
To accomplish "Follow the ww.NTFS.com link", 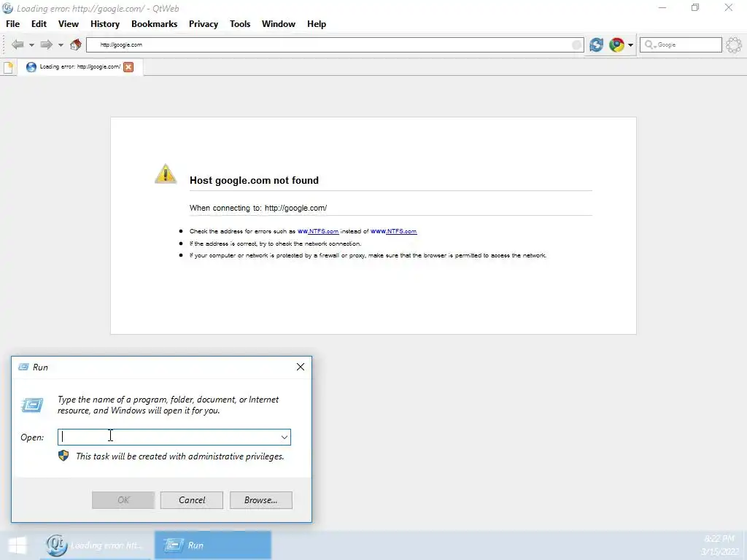I will tap(318, 231).
